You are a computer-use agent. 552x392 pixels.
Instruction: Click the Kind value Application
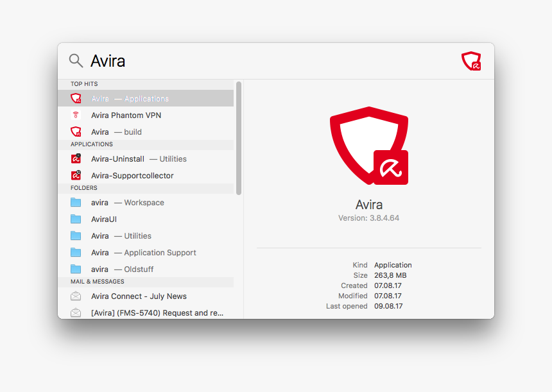pos(393,265)
